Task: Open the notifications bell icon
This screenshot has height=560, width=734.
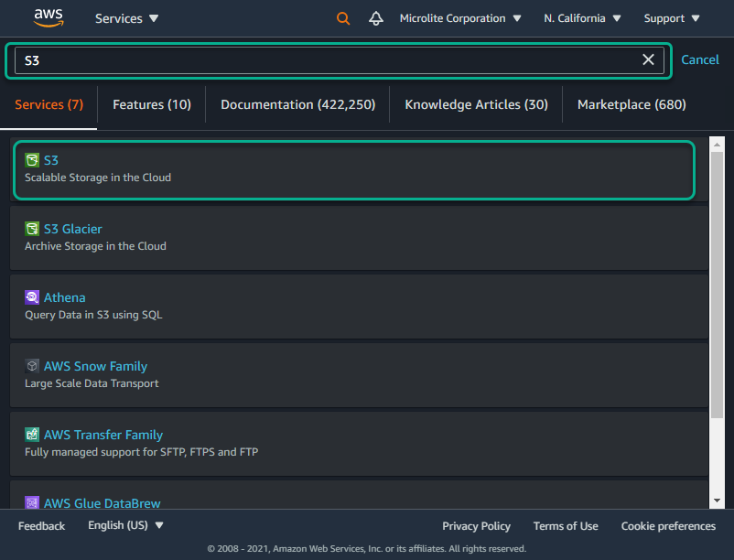Action: click(376, 18)
